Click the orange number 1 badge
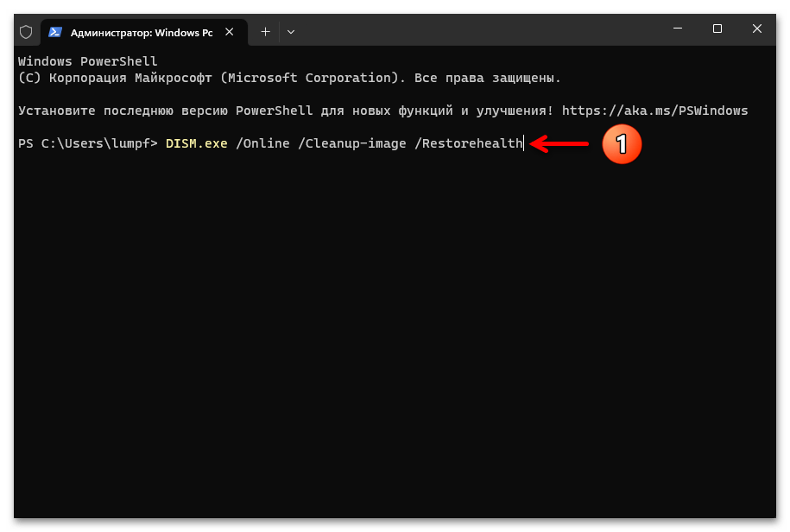 point(621,144)
